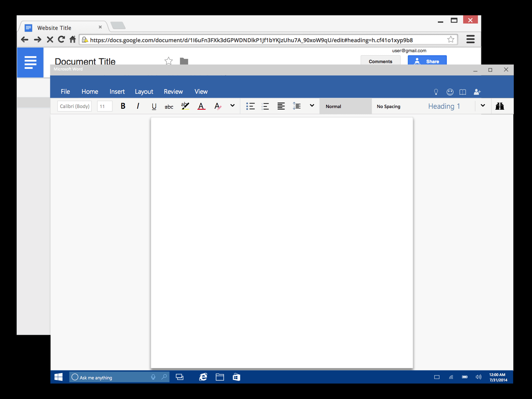Expand more font formatting options chevron
The width and height of the screenshot is (532, 399).
[232, 105]
